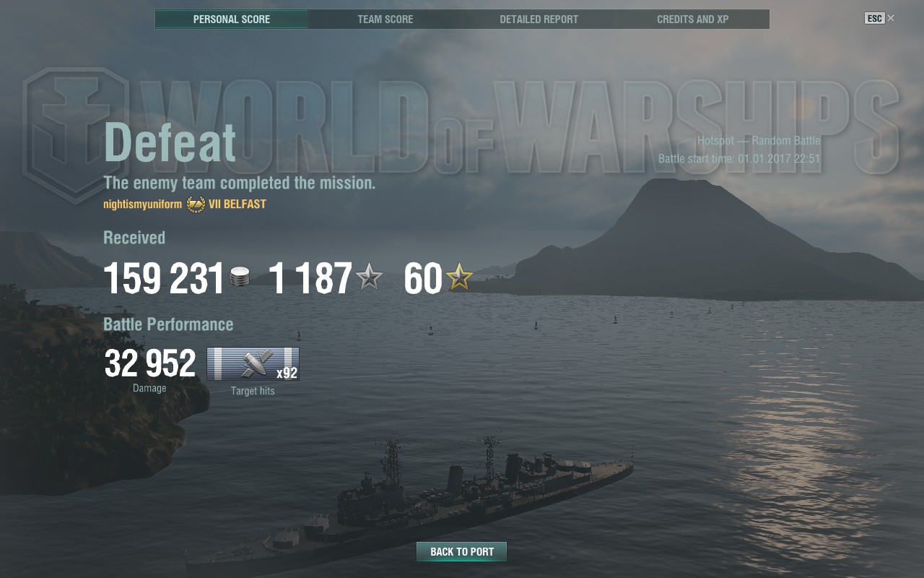The image size is (924, 578).
Task: Click the gold free XP star icon
Action: [x=459, y=277]
